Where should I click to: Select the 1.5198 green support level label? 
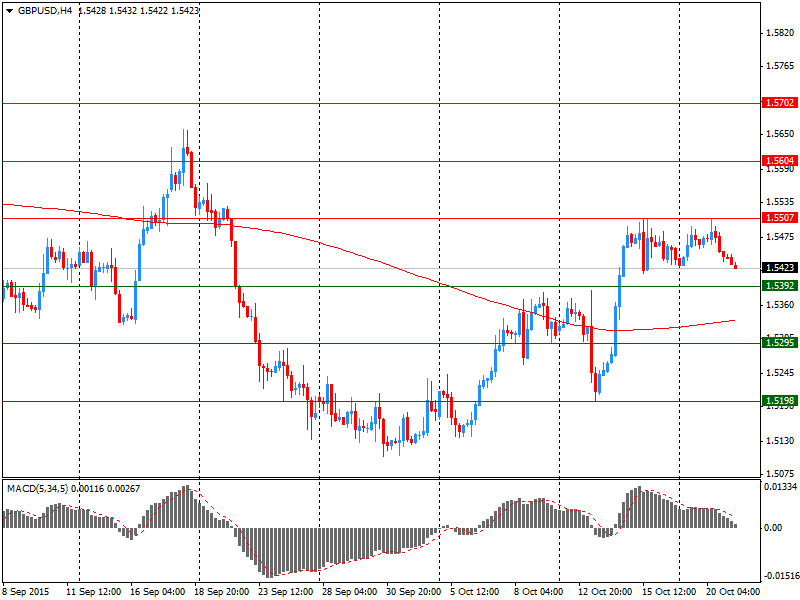[x=779, y=401]
